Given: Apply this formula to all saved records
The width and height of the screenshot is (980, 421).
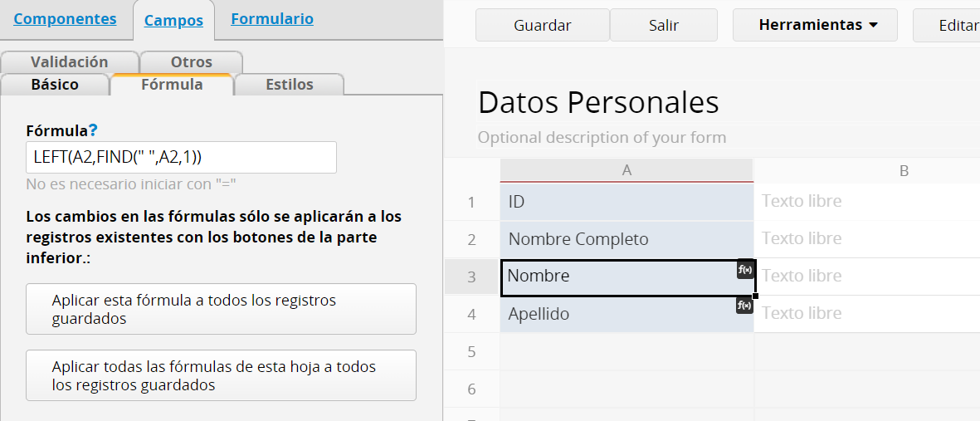Looking at the screenshot, I should coord(221,309).
